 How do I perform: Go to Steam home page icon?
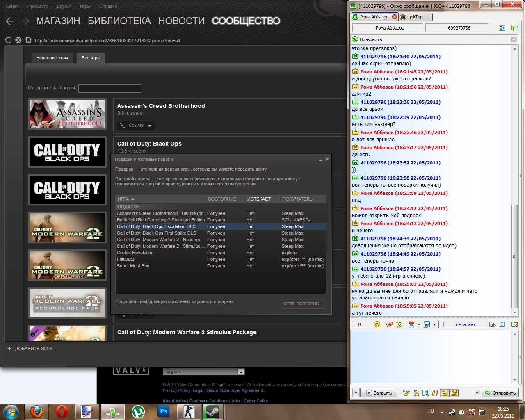28,40
